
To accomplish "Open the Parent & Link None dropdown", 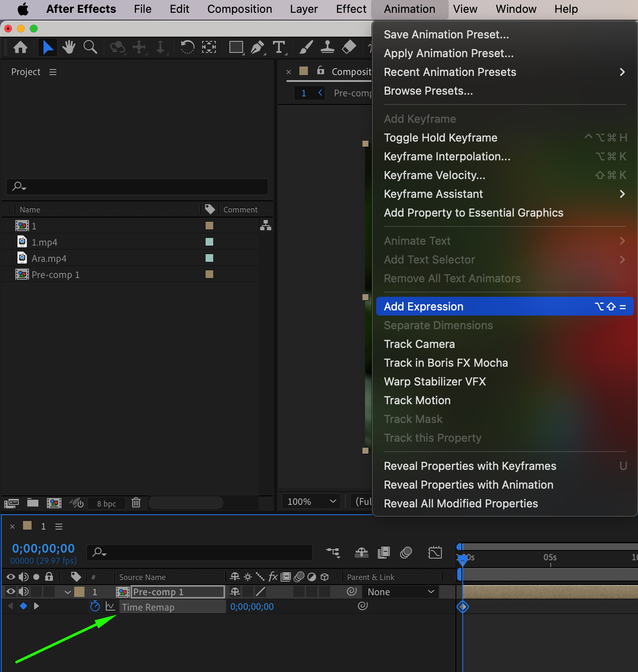I will pos(400,592).
